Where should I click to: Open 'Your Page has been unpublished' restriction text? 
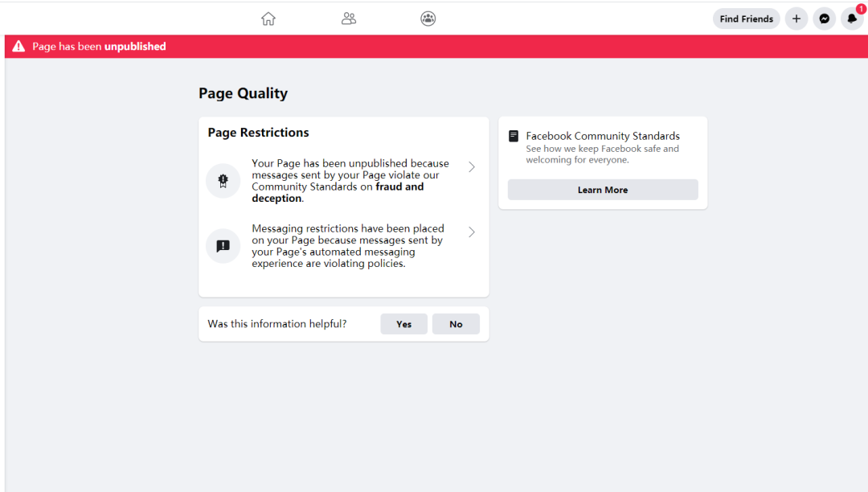[350, 181]
